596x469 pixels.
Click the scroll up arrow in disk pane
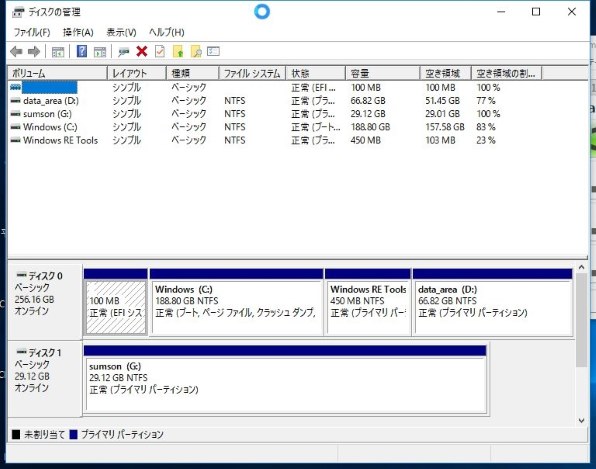point(582,267)
